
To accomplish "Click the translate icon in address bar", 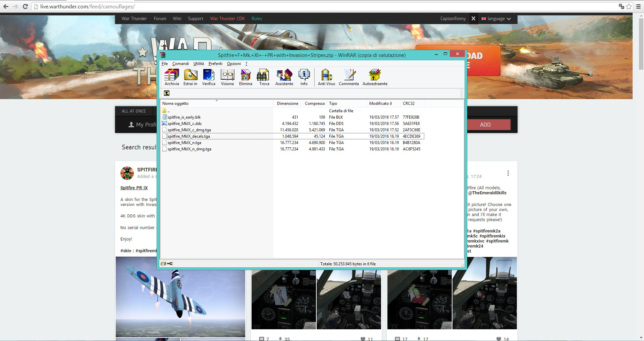I will pyautogui.click(x=622, y=6).
